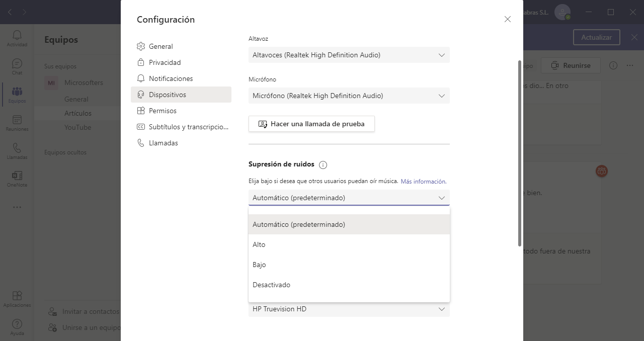The height and width of the screenshot is (341, 644).
Task: Open Privacidad settings section
Action: pyautogui.click(x=181, y=62)
